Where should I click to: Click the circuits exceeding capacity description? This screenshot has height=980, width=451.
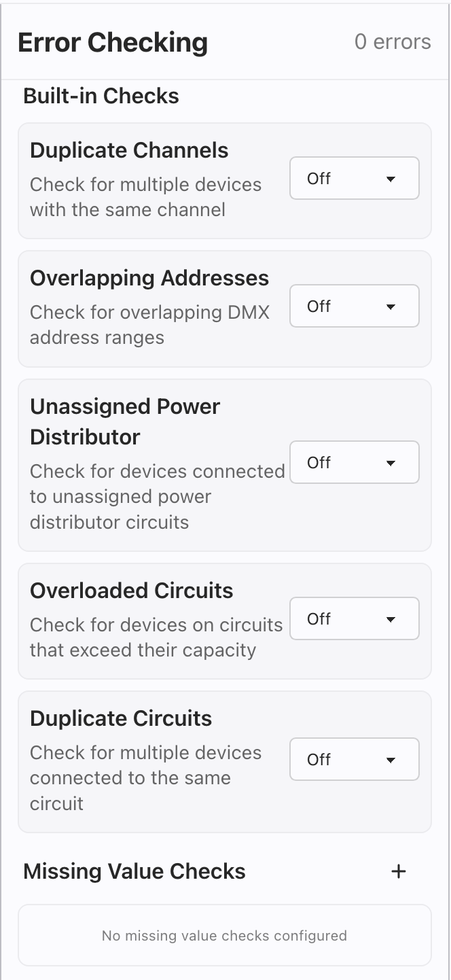point(156,637)
